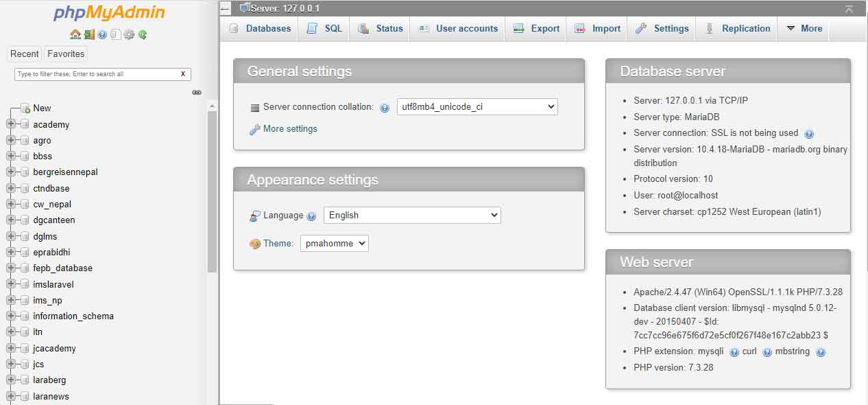Click text 'PHP version: 7.3.28'
Viewport: 868px width, 405px height.
[673, 368]
